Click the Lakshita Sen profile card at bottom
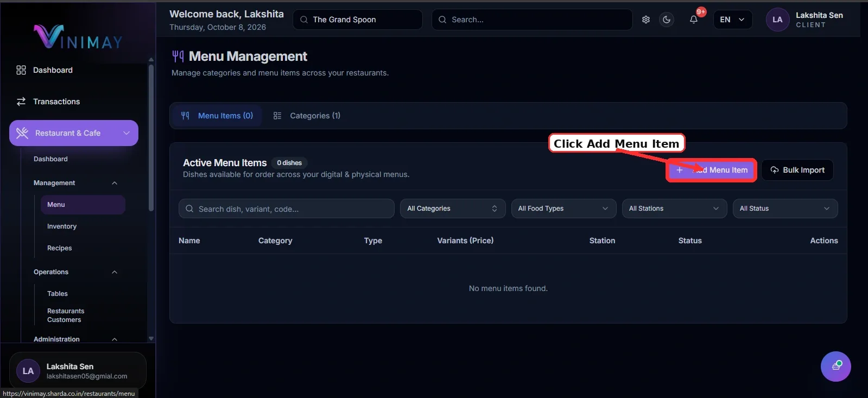This screenshot has width=868, height=398. pos(78,371)
